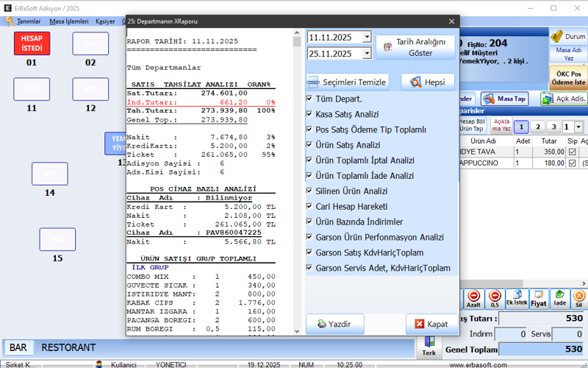
Task: Click the Terk exit door icon
Action: pos(429,347)
